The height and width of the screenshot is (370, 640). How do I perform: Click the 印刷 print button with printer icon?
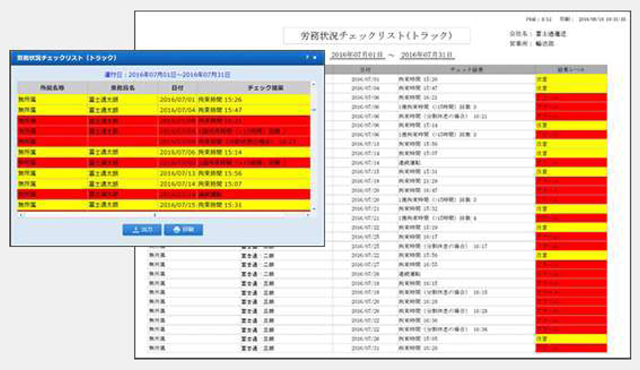183,230
